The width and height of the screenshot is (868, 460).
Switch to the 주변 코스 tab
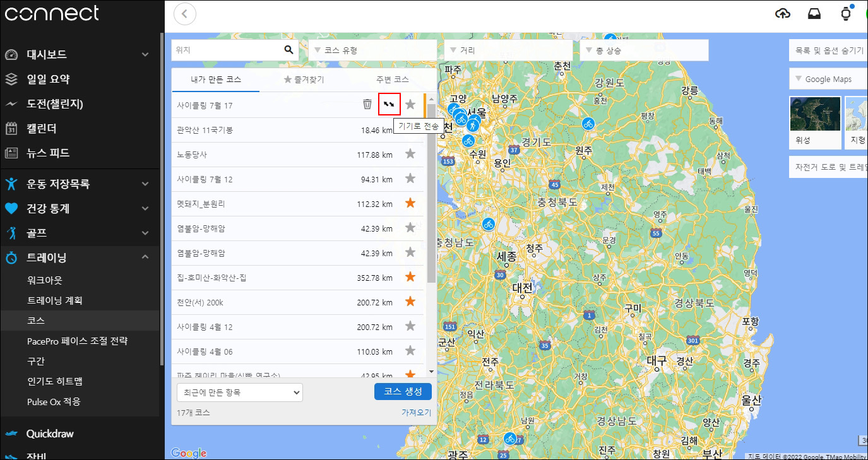pos(392,80)
